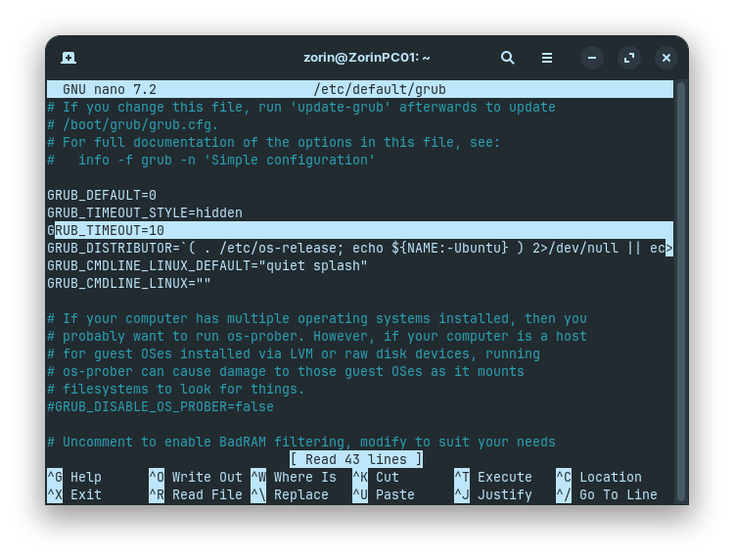Viewport: 734px width, 560px height.
Task: Maximize the terminal window
Action: [x=629, y=58]
